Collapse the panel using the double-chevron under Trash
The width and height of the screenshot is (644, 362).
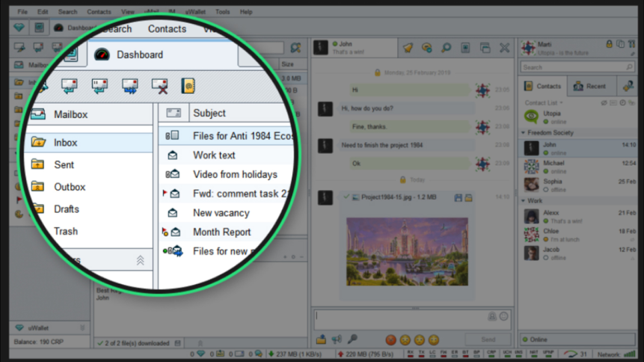[x=140, y=260]
